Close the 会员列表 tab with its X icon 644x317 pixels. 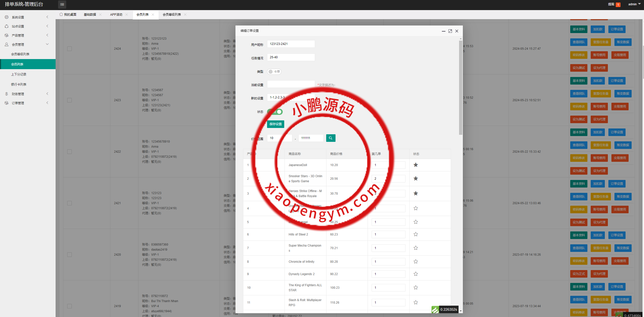point(153,15)
